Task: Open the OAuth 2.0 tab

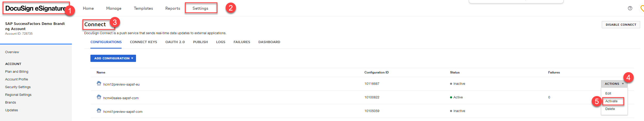Action: [x=175, y=42]
